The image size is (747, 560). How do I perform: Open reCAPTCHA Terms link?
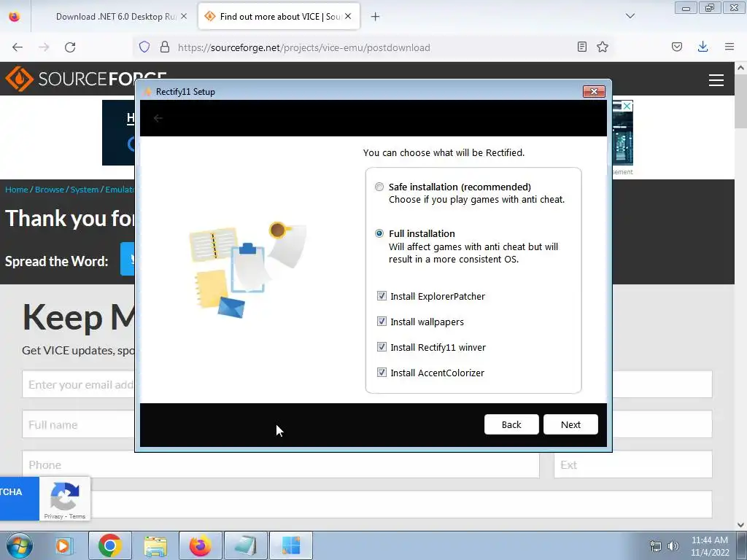(x=77, y=516)
